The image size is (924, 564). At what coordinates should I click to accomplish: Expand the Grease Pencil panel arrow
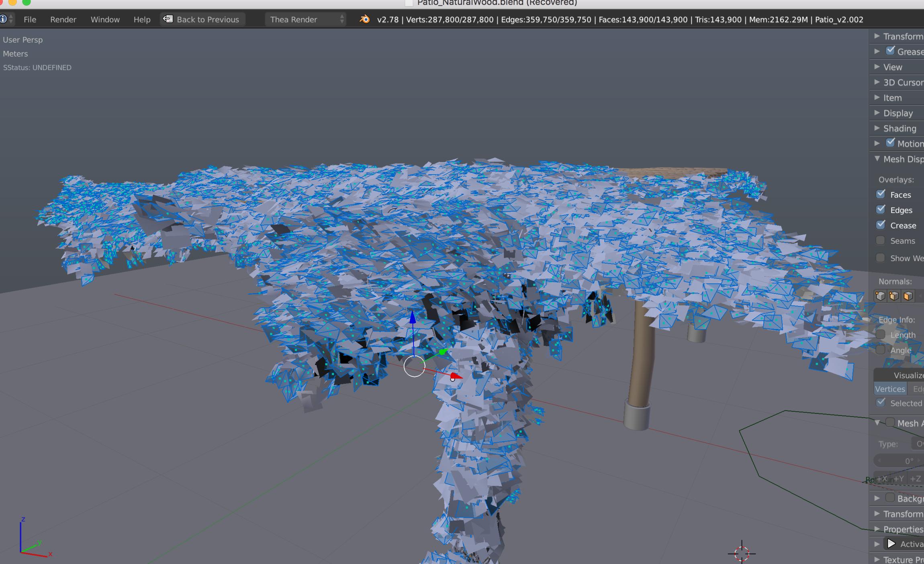coord(877,51)
